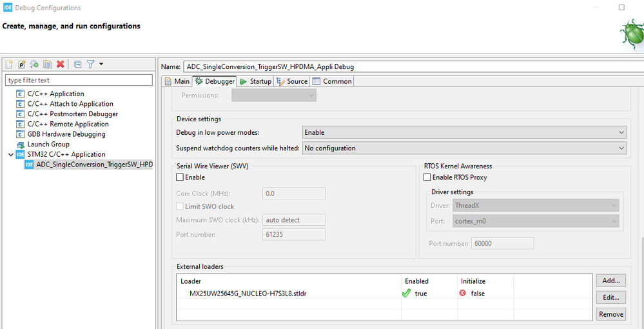Switch to the Source tab

(x=292, y=81)
